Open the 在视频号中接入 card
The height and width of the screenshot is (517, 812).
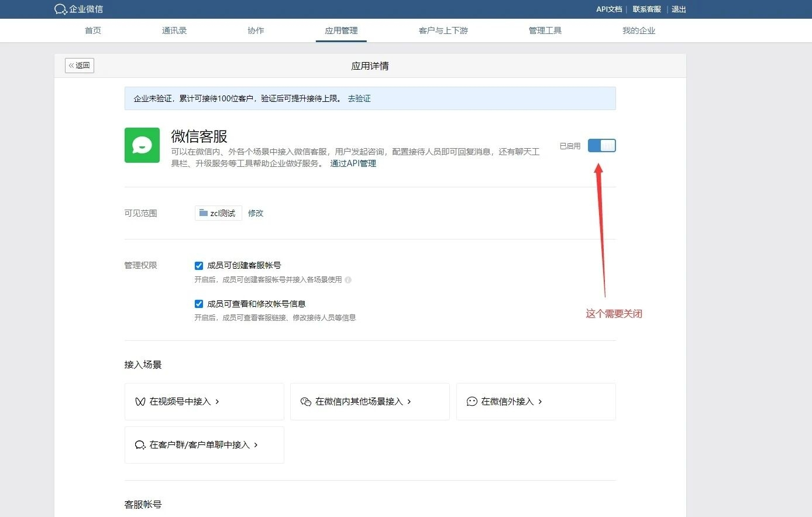tap(204, 402)
